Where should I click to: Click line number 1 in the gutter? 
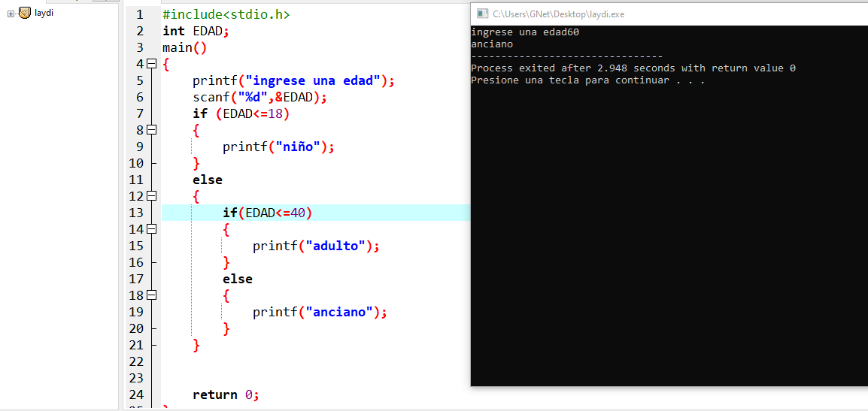(x=139, y=14)
